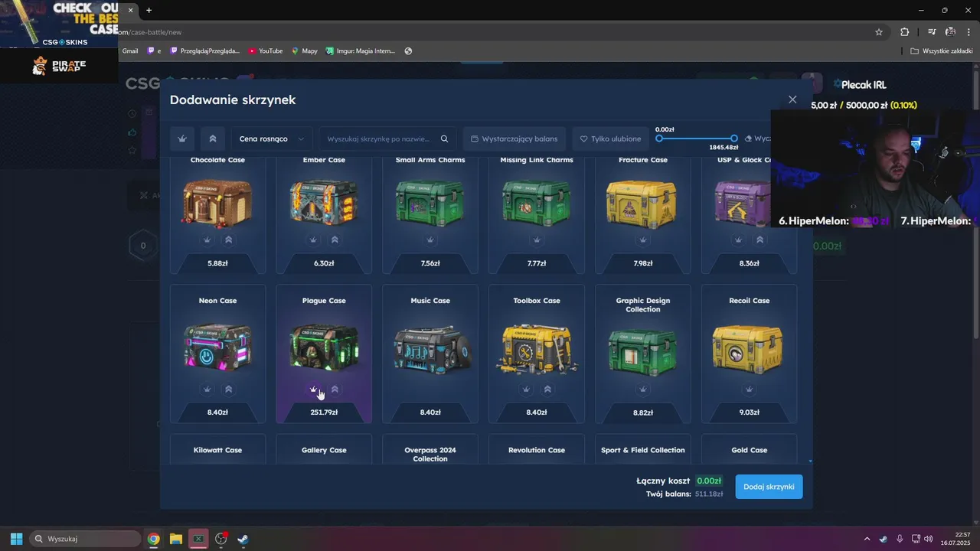Screen dimensions: 980x551
Task: Select the Ember Case chest image
Action: tap(324, 203)
